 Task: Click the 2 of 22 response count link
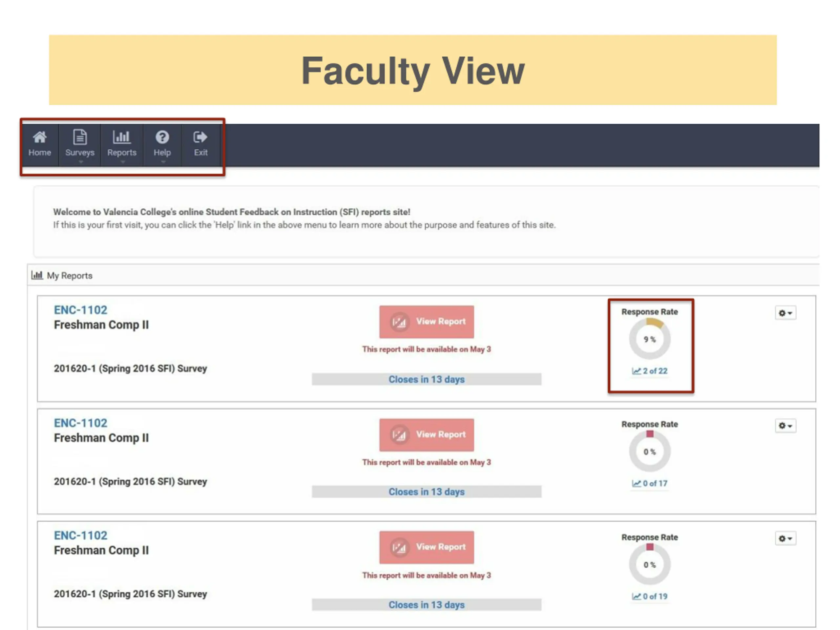pyautogui.click(x=649, y=371)
